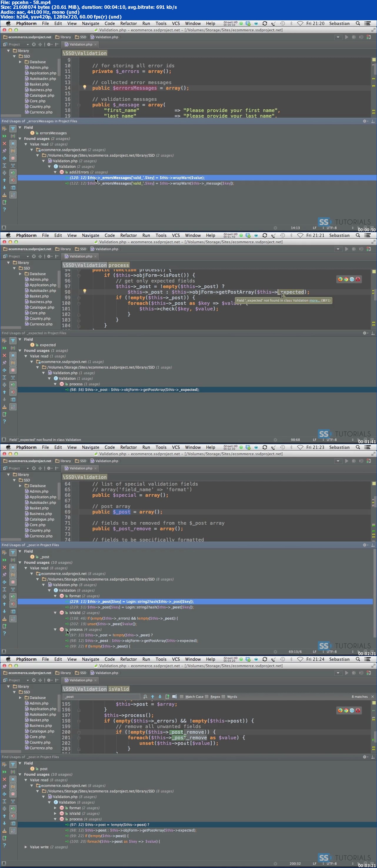Screen dimensions: 377x868
Task: Rerun the _errorsMessages usage search with the green arrows
Action: coord(4,136)
